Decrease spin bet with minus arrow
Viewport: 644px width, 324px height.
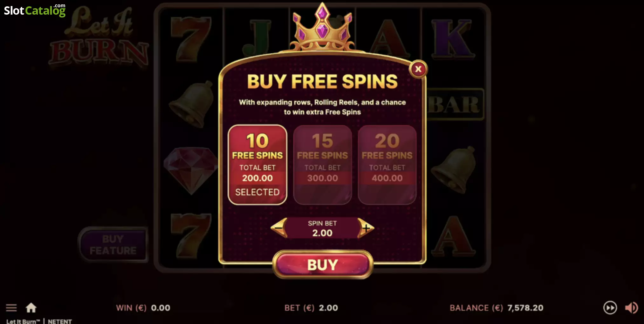point(279,228)
